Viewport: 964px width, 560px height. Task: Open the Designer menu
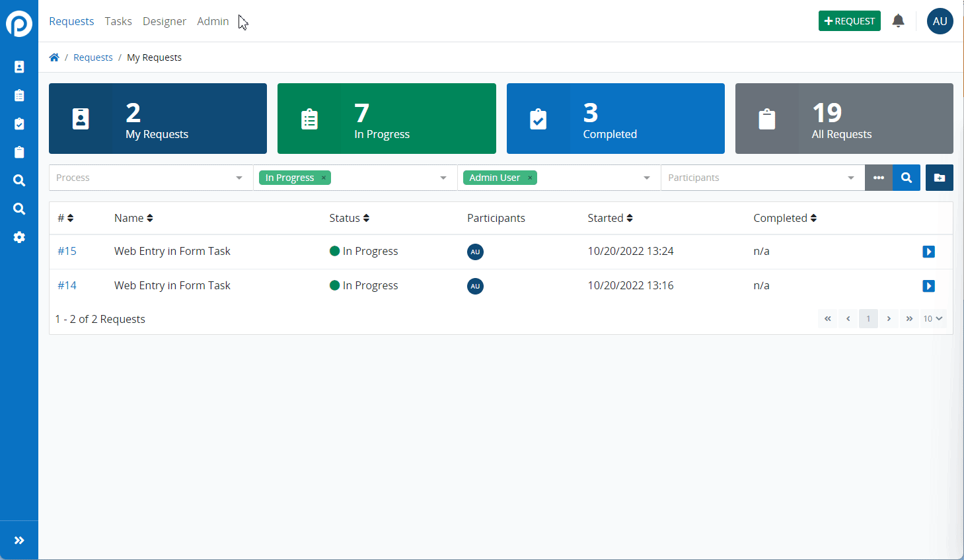165,21
